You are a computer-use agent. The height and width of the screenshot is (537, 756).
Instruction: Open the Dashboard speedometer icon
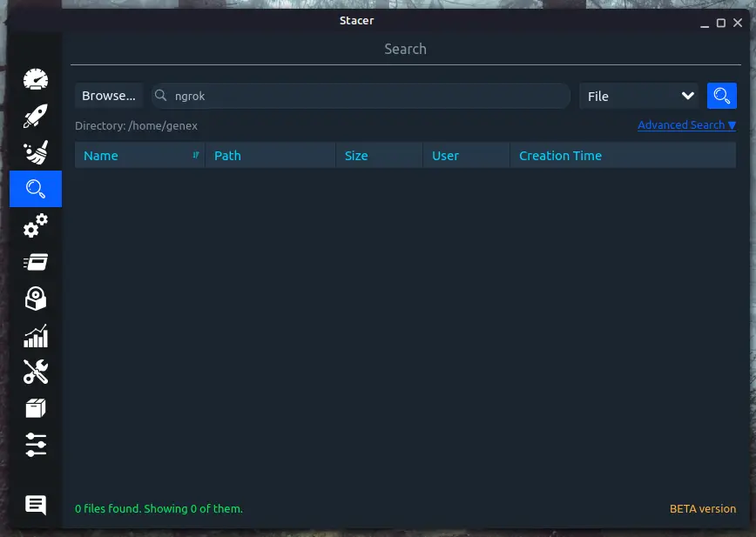36,79
